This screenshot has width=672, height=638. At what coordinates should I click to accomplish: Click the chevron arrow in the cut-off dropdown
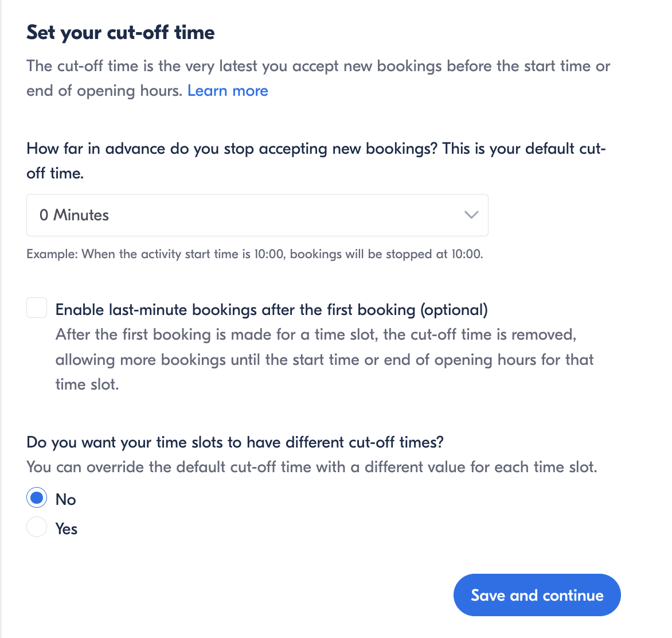(x=471, y=215)
